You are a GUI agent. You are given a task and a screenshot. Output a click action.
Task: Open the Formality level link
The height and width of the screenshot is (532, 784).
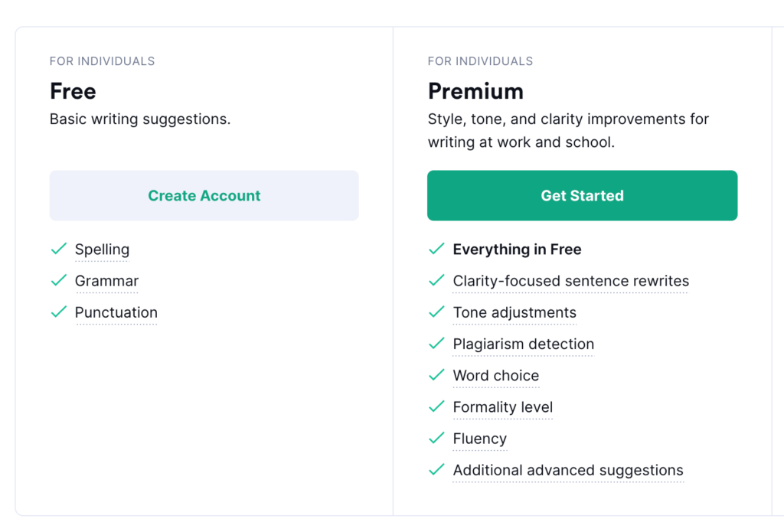502,407
